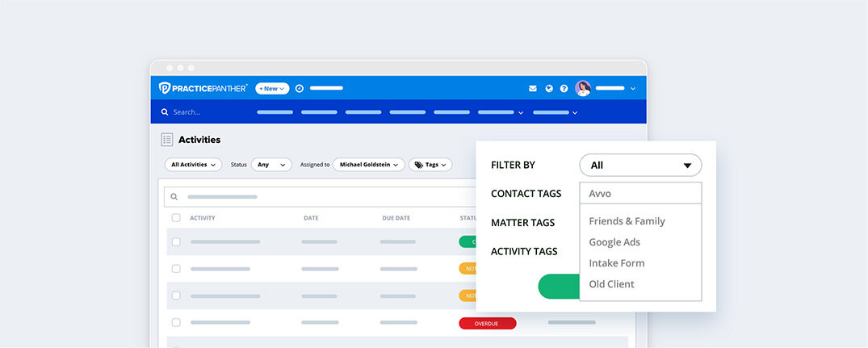The image size is (868, 348).
Task: Click the Activities list icon
Action: (167, 140)
